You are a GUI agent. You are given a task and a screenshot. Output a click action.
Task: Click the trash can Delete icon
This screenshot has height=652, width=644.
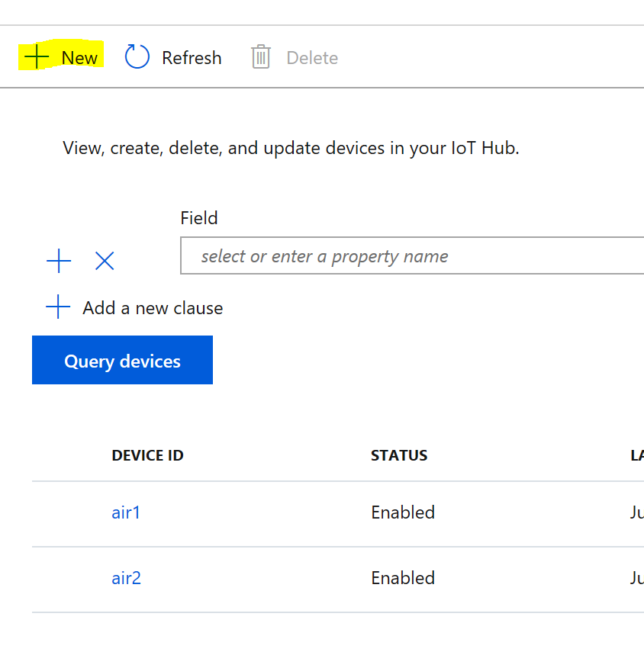(x=261, y=57)
